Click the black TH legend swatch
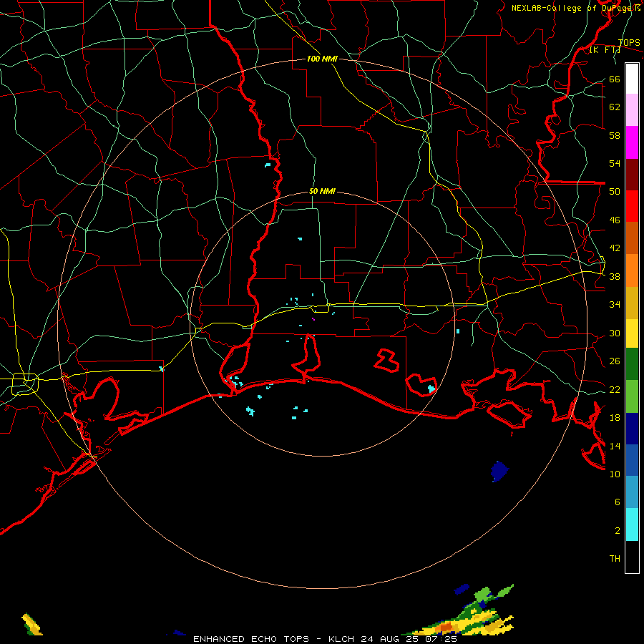Screen dimensions: 644x644 [632, 557]
